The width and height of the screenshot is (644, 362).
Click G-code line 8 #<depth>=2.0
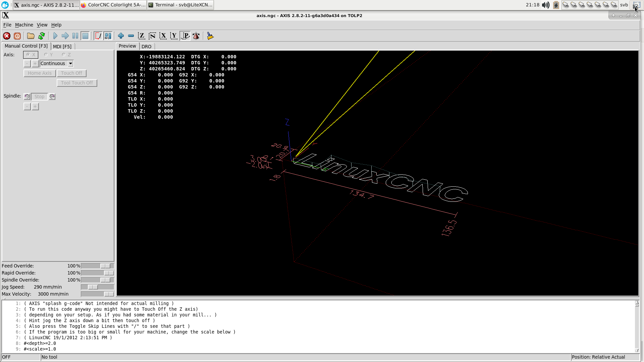(40, 343)
